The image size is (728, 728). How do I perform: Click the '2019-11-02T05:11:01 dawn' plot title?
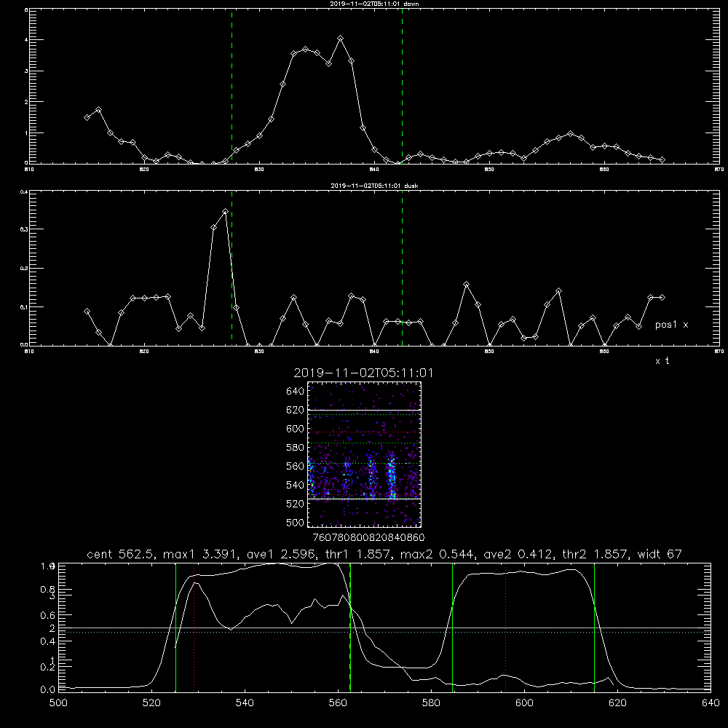click(374, 4)
